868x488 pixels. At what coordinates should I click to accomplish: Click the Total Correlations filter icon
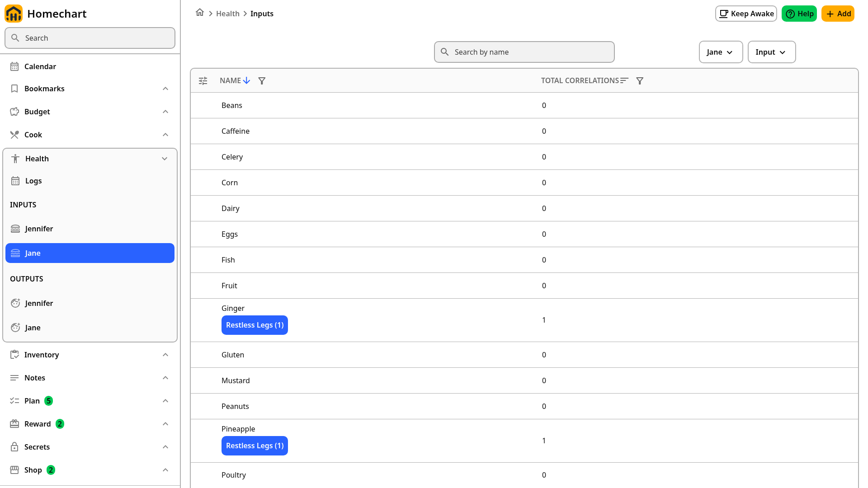point(640,81)
